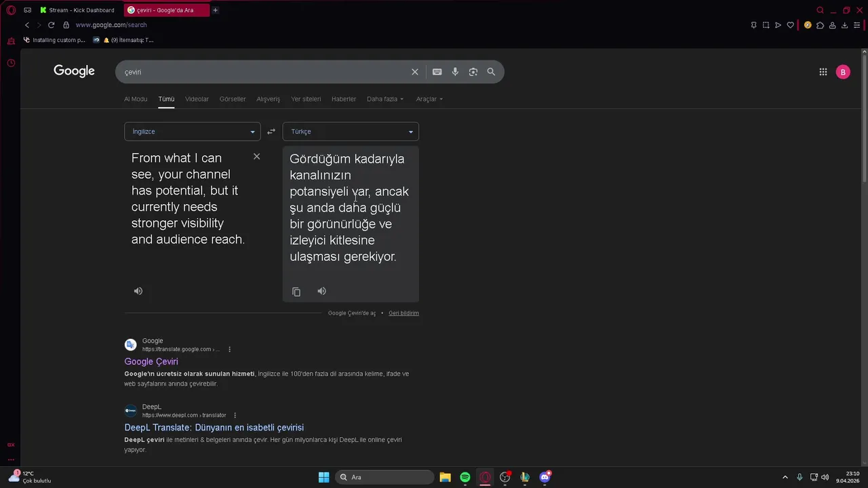Open weather widget 12°C Çok bulutlu

[30, 477]
